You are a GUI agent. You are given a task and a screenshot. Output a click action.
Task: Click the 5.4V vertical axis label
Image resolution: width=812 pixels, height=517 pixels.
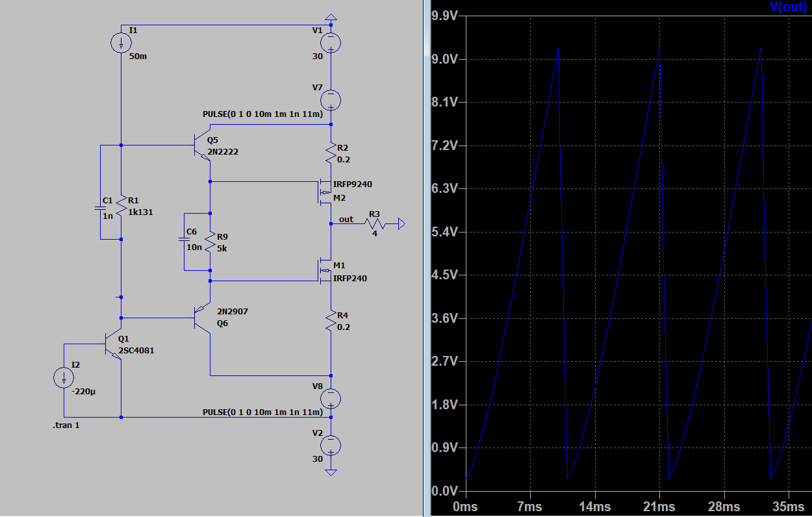pyautogui.click(x=445, y=232)
